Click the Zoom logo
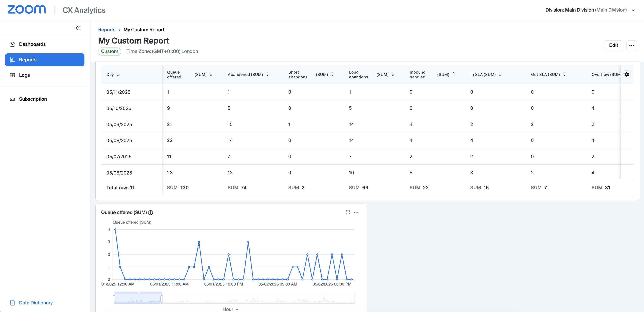The height and width of the screenshot is (312, 644). 27,9
